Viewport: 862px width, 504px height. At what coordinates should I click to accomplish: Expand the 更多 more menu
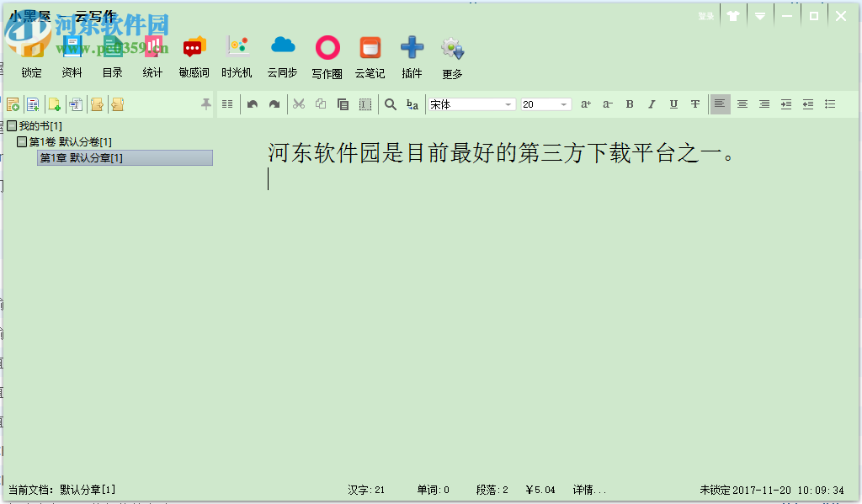[452, 56]
